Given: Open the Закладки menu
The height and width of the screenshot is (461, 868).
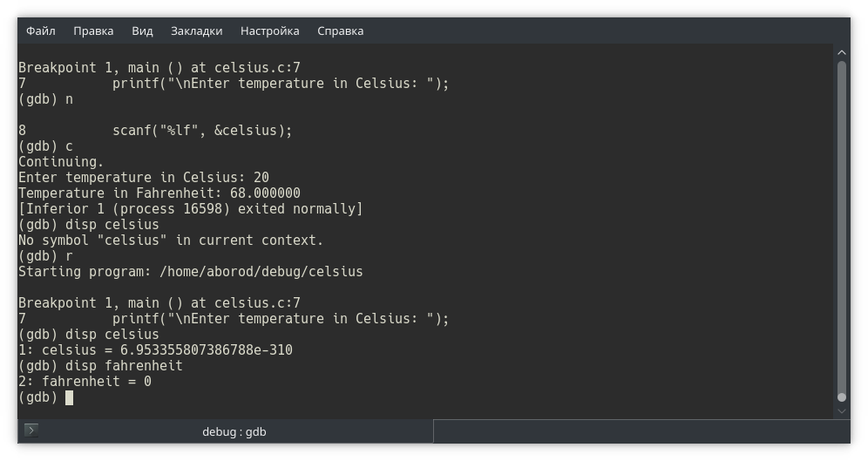Looking at the screenshot, I should [196, 31].
